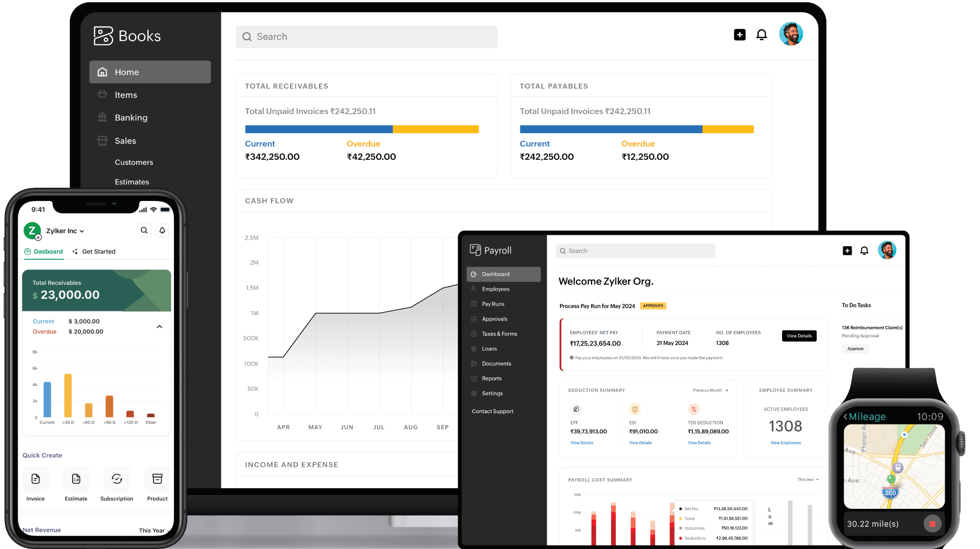Viewport: 980px width, 549px height.
Task: Open the Banking section in Books sidebar
Action: tap(131, 117)
